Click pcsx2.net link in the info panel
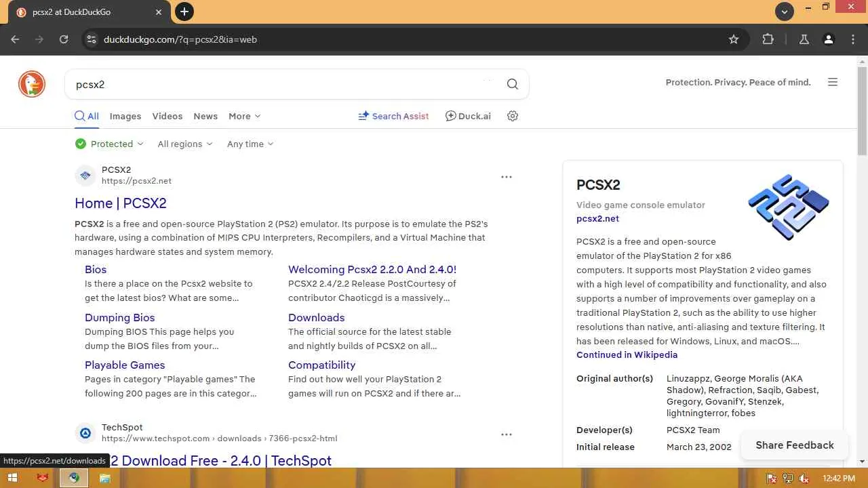The image size is (868, 488). pyautogui.click(x=597, y=218)
